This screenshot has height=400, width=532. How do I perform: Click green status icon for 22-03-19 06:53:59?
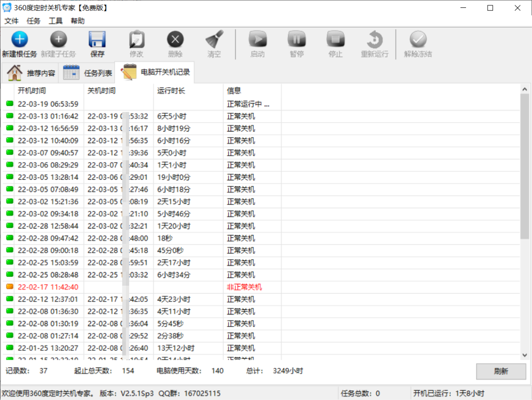(x=9, y=103)
